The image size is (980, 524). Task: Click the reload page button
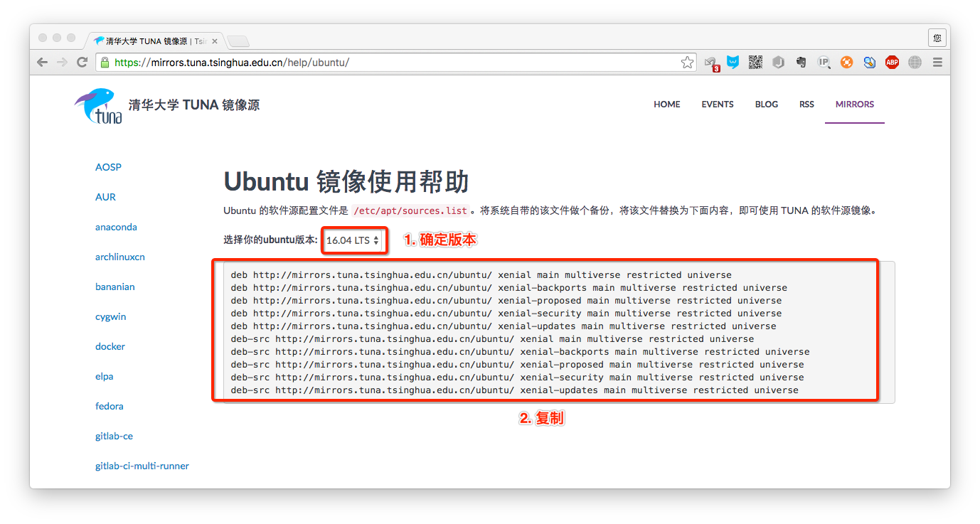(x=82, y=63)
